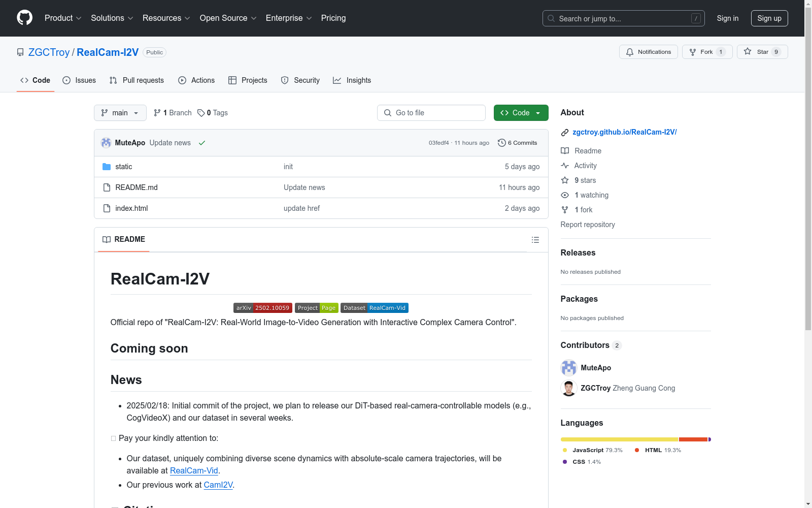Screen dimensions: 812x508
Task: Click the GitHub logo icon
Action: [x=24, y=18]
